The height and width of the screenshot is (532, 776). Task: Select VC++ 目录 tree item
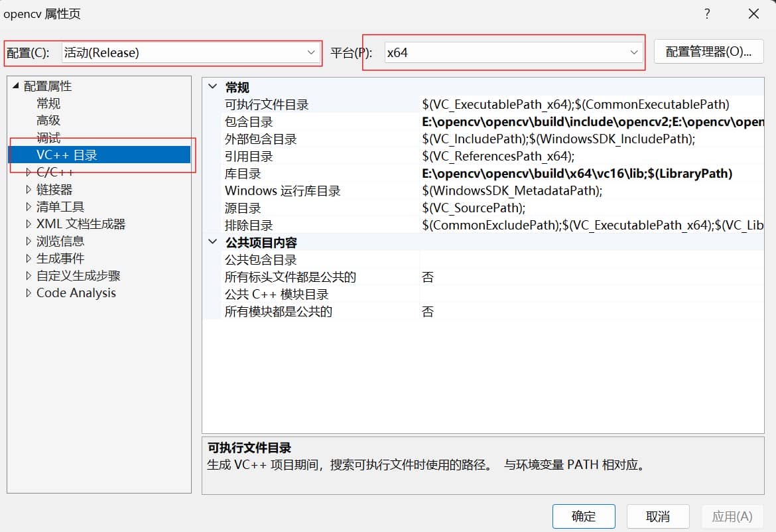tap(67, 155)
